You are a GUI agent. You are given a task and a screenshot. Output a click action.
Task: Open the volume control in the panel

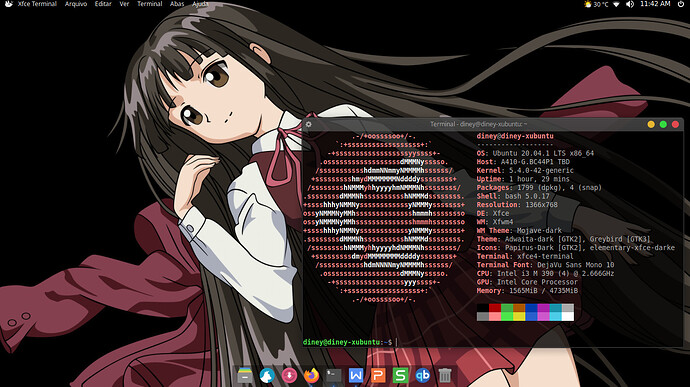tap(630, 4)
